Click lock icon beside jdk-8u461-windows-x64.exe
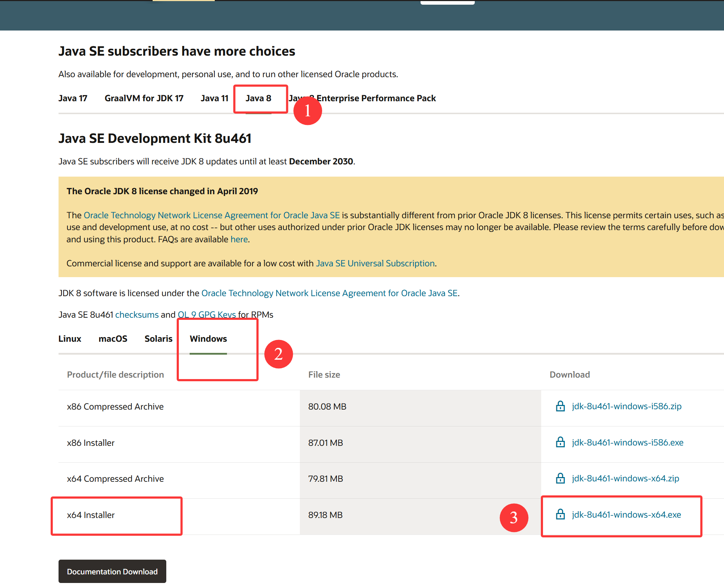This screenshot has height=588, width=724. 560,514
